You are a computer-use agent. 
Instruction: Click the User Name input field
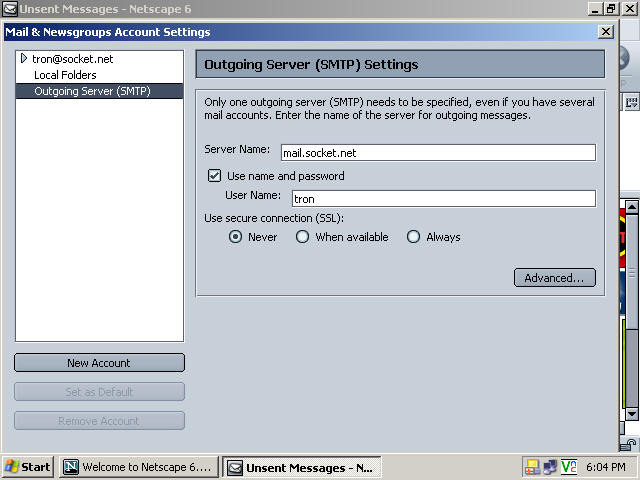click(444, 199)
